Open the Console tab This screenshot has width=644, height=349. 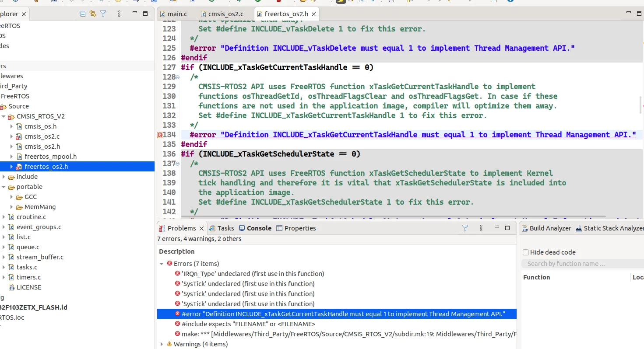tap(255, 228)
